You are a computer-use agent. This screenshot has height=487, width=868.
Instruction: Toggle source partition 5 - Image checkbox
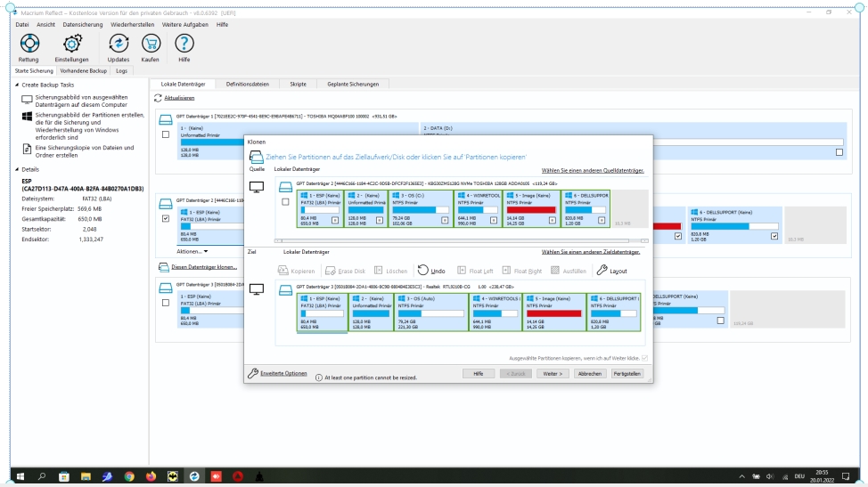point(552,220)
